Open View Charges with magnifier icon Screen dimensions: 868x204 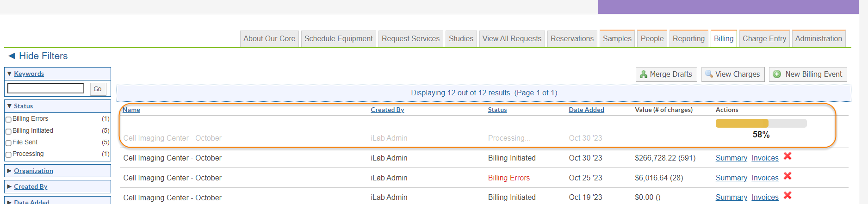tap(732, 74)
